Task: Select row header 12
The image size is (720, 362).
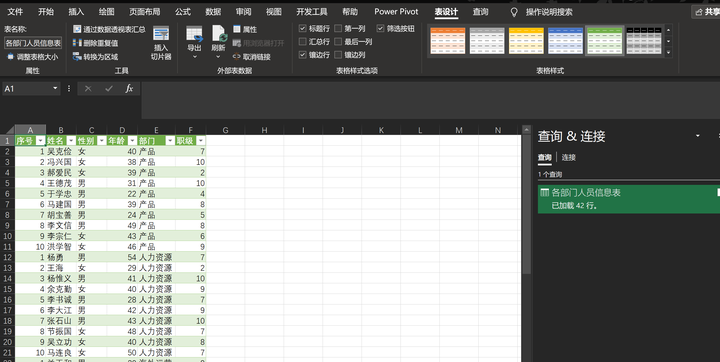Action: [x=7, y=257]
